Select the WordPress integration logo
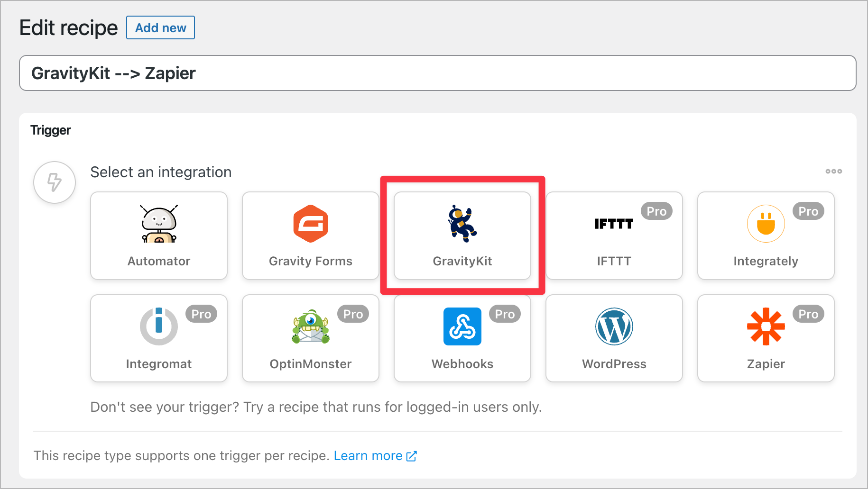This screenshot has width=868, height=489. pyautogui.click(x=614, y=326)
